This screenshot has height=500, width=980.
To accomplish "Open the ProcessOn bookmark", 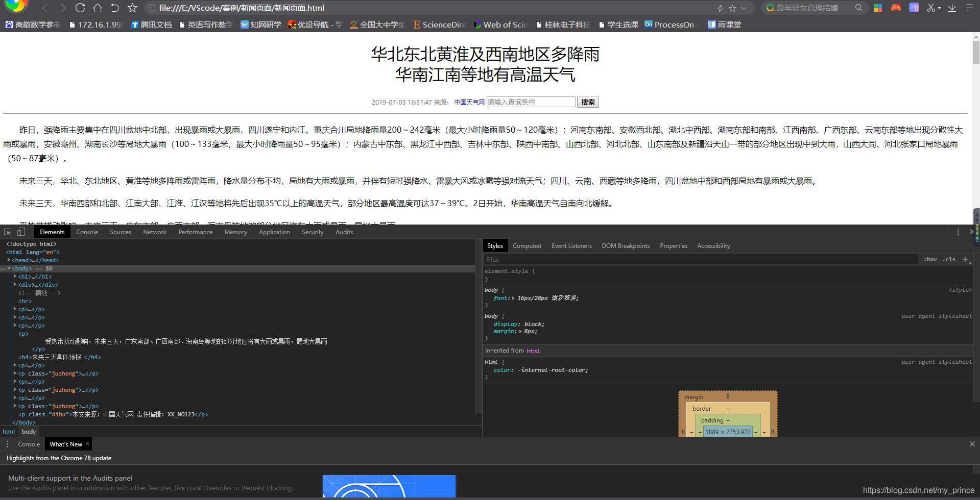I will click(671, 24).
